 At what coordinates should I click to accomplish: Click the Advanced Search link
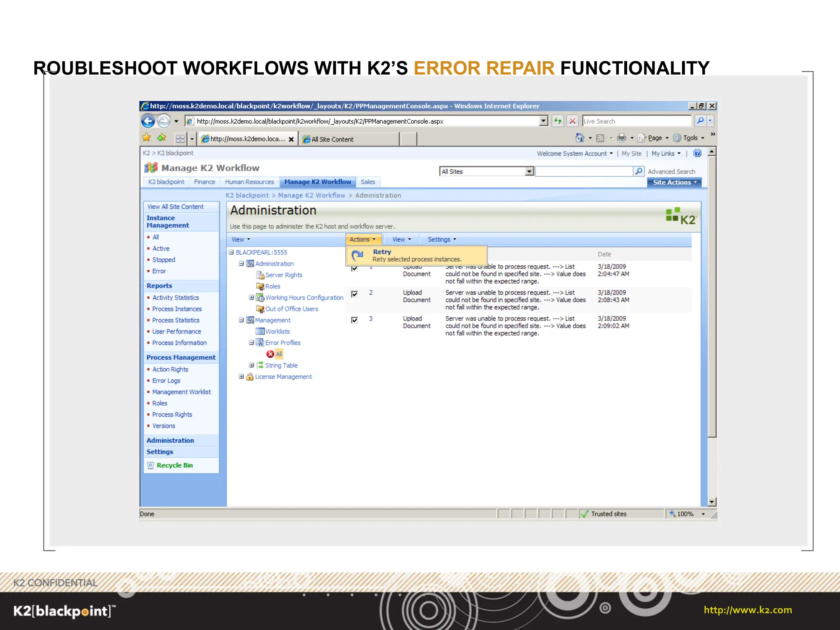(x=671, y=171)
